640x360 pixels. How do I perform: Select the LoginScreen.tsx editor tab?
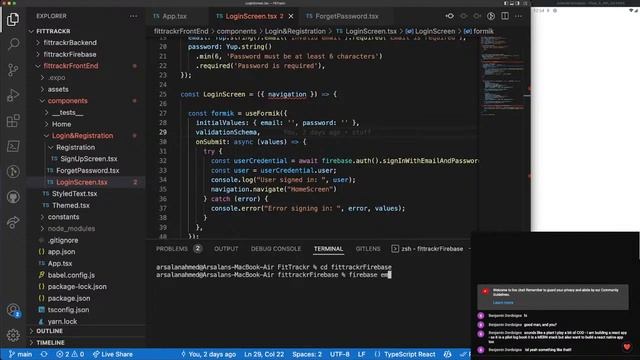tap(250, 16)
